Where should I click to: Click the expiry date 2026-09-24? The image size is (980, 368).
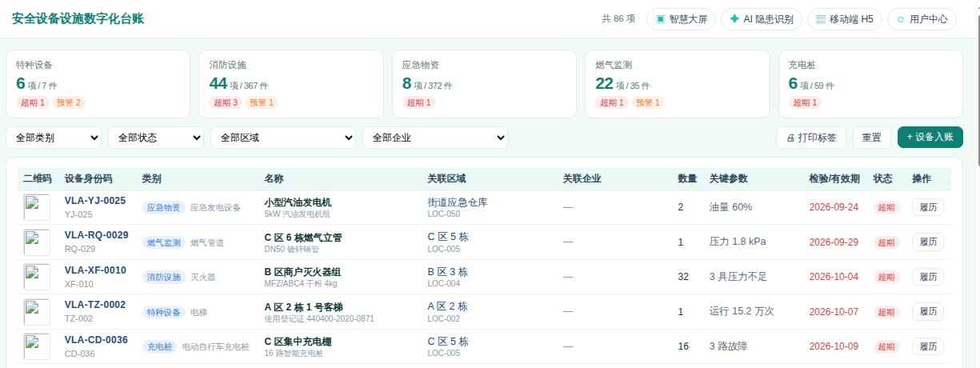(x=834, y=207)
